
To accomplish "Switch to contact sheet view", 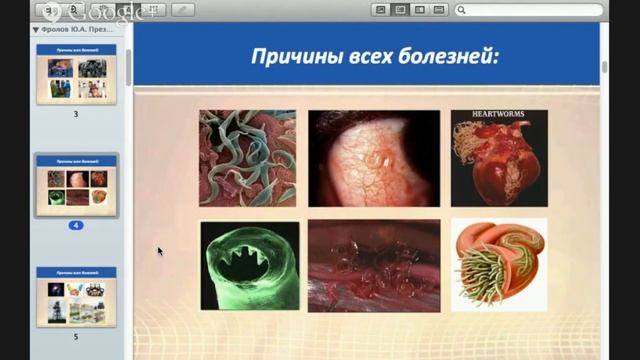I will coord(439,10).
